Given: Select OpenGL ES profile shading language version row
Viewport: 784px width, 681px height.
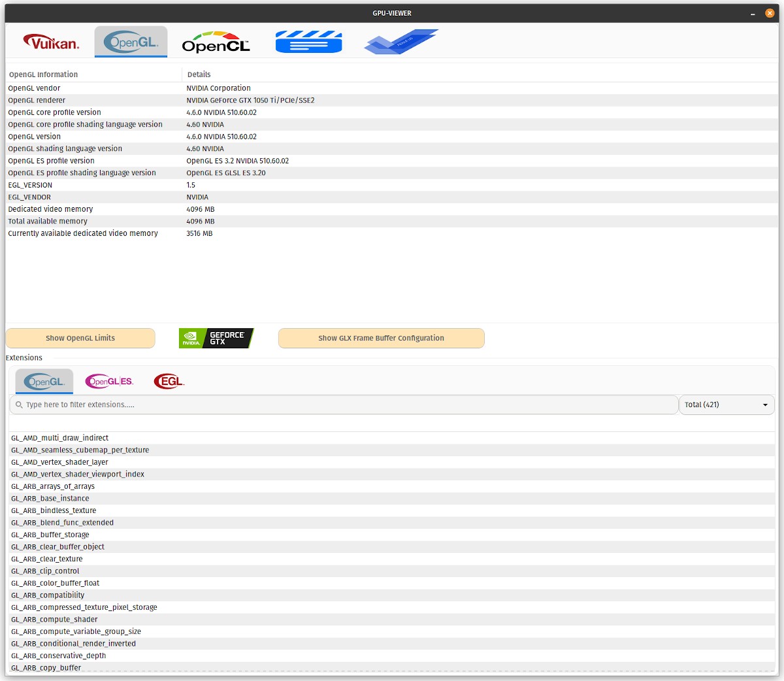Looking at the screenshot, I should (392, 173).
